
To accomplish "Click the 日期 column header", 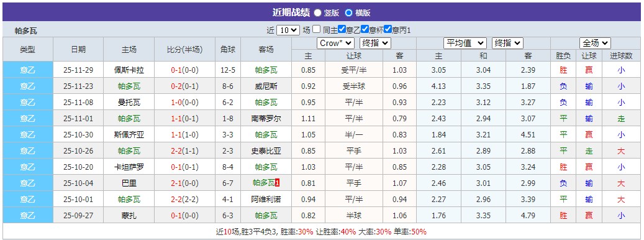I will tap(78, 49).
